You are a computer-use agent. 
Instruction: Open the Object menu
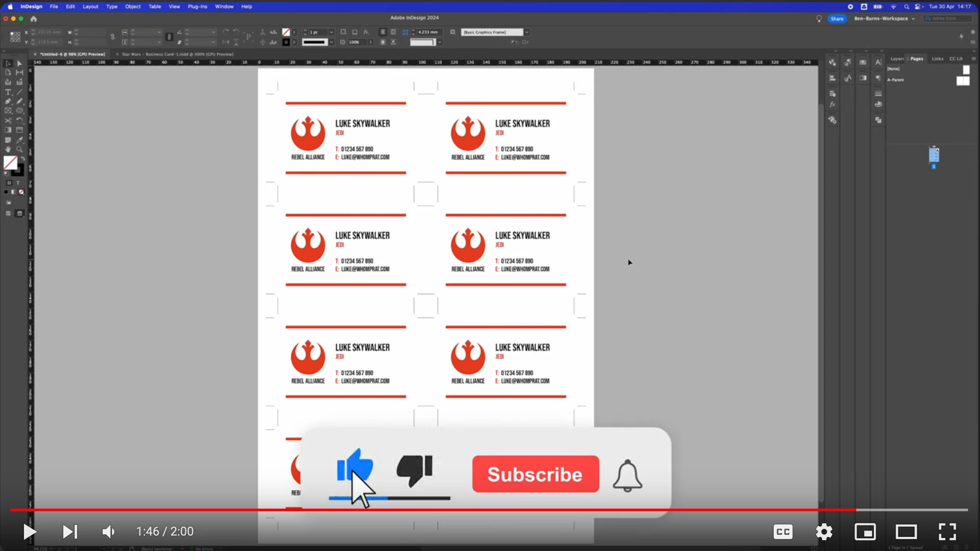point(133,6)
